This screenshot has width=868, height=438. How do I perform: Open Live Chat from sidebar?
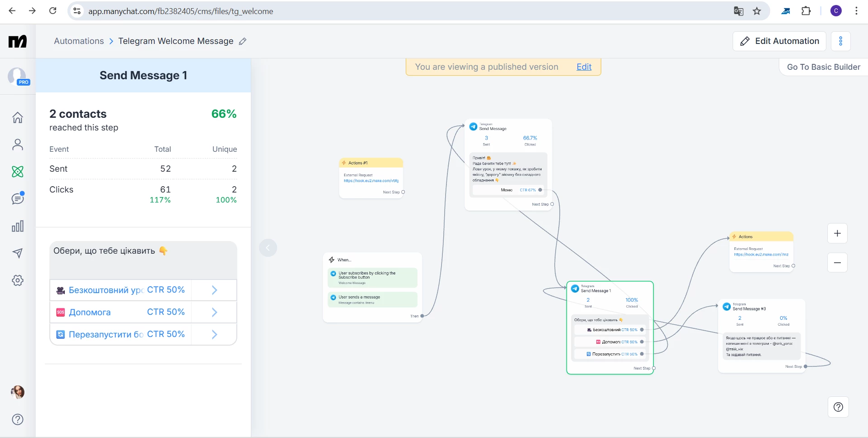(18, 198)
